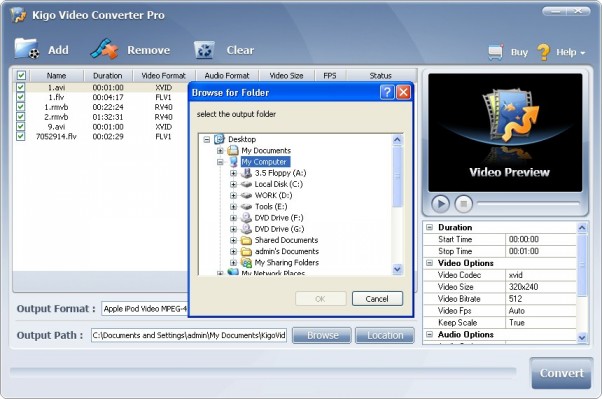Play the video preview
The height and width of the screenshot is (399, 602).
point(440,204)
